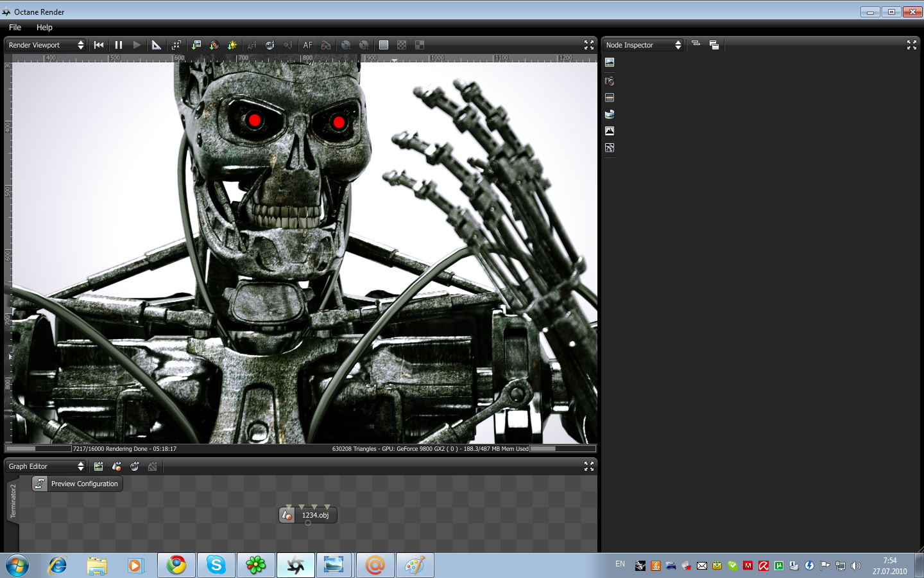Toggle the fine grid pattern button
Viewport: 924px width, 578px height.
[x=384, y=45]
